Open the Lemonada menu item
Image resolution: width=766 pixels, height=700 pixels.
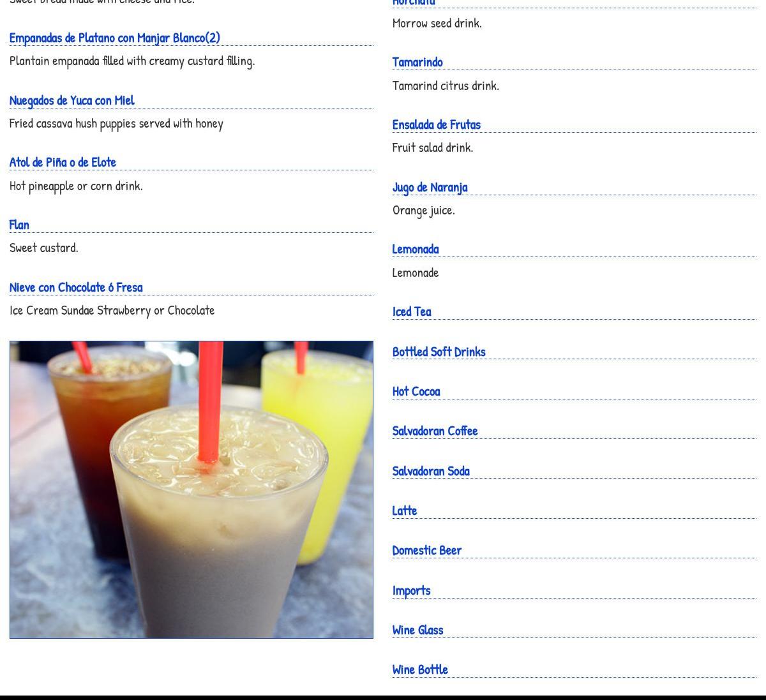coord(416,249)
